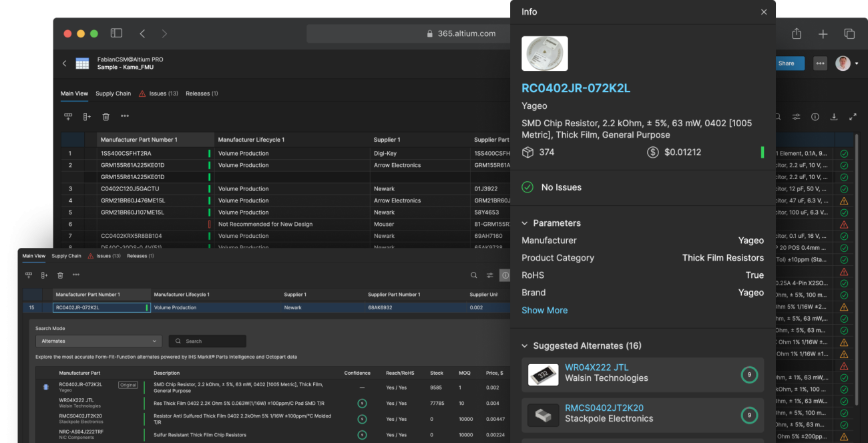
Task: Collapse Suggested Alternates (16) section
Action: [525, 346]
